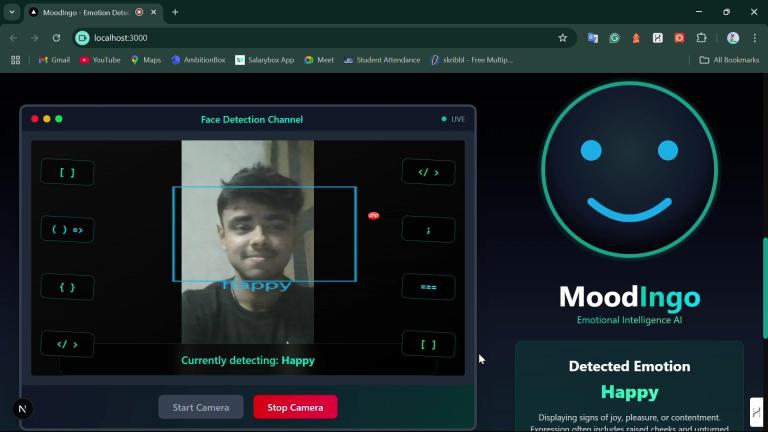
Task: Close the MoodIngo tab
Action: point(153,12)
